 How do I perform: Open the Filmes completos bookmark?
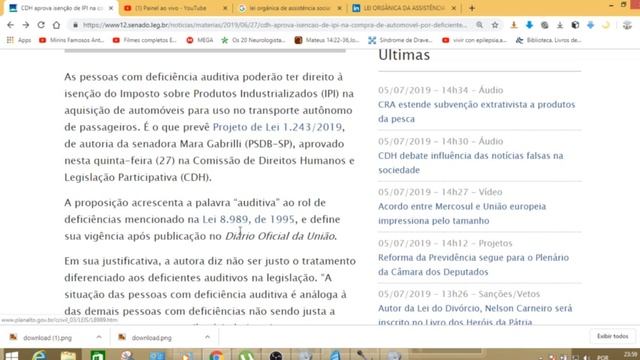[145, 40]
